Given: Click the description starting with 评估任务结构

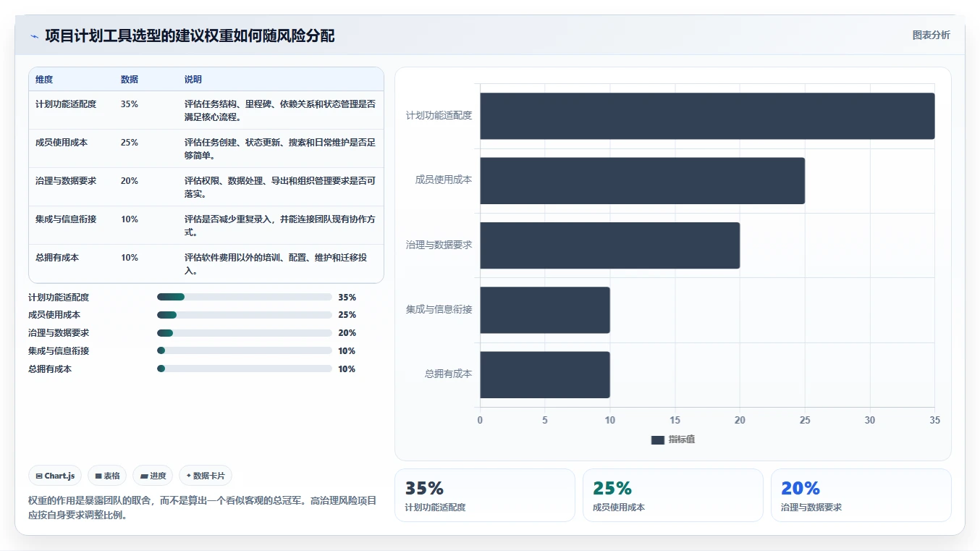Looking at the screenshot, I should click(x=280, y=110).
